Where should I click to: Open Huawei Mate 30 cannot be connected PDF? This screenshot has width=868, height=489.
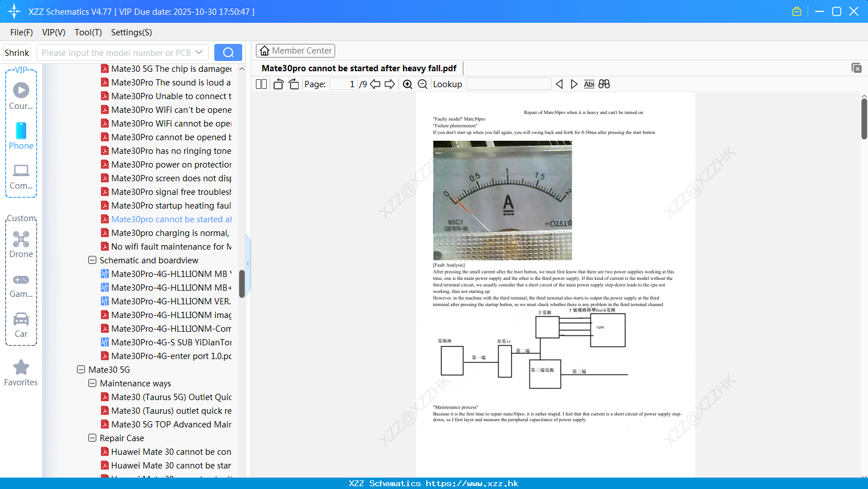[x=166, y=451]
